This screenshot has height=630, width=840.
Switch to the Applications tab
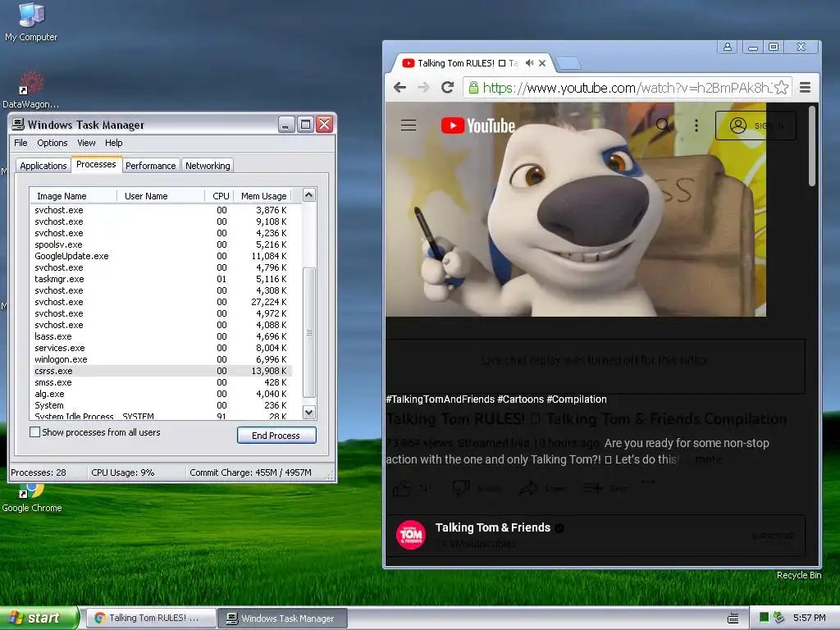pyautogui.click(x=43, y=166)
